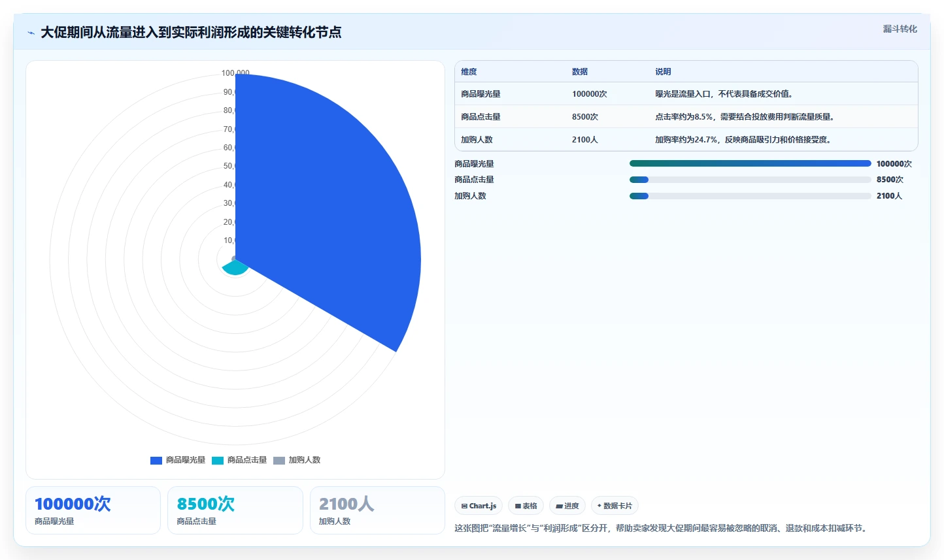Click the 加购人数 progress bar

[x=750, y=196]
